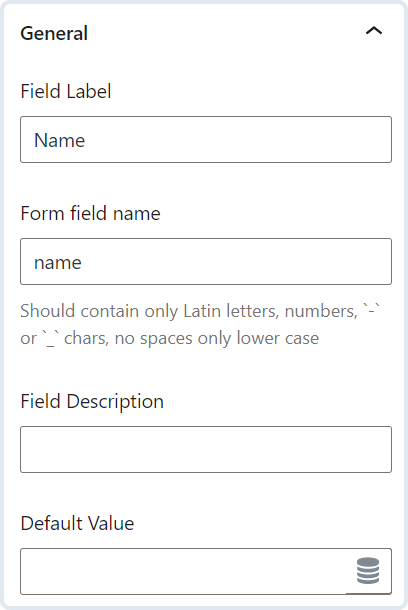Screen dimensions: 408x610
Task: Focus the empty Field Description input
Action: [x=206, y=449]
